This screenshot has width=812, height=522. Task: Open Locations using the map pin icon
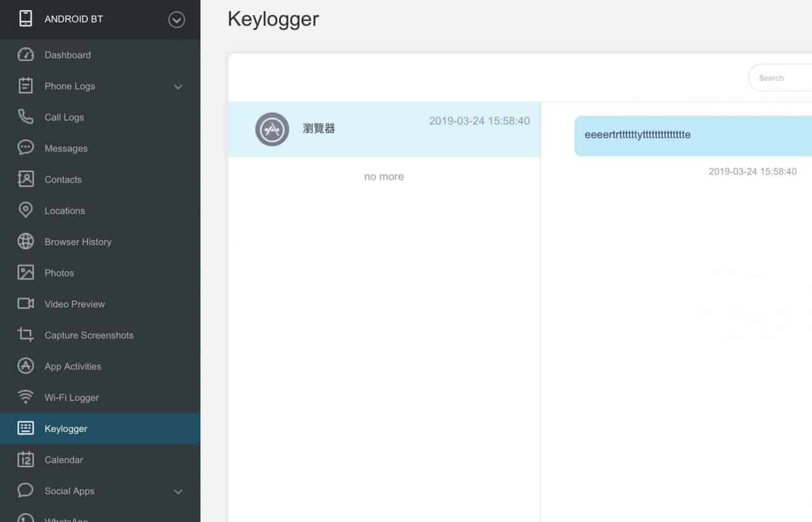(x=25, y=210)
